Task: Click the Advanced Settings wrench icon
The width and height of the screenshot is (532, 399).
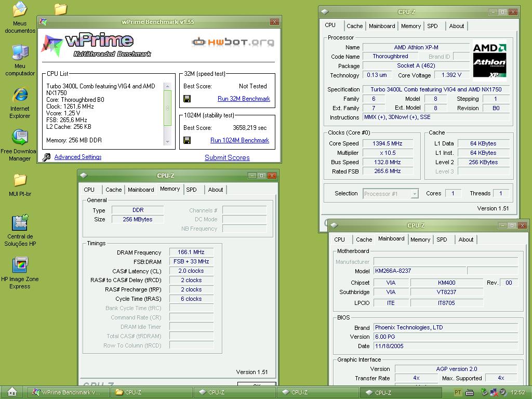Action: 46,157
